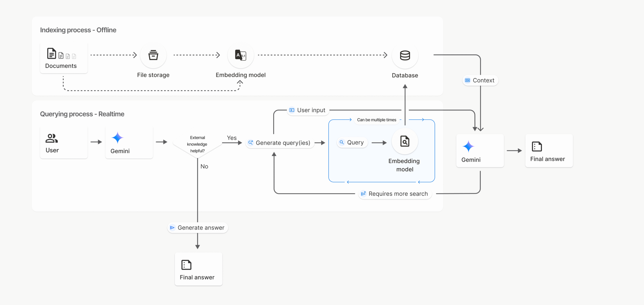
Task: Click the 'Can be multiple times' text
Action: [377, 120]
